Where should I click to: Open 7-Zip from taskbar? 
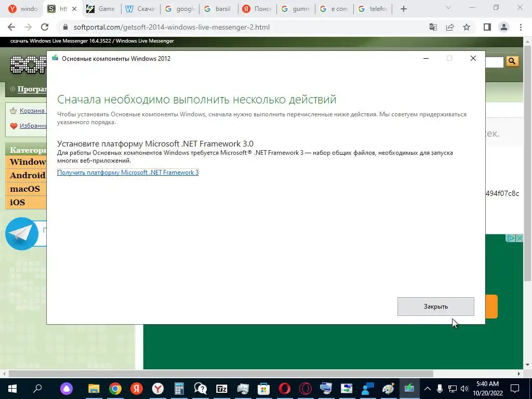[221, 389]
